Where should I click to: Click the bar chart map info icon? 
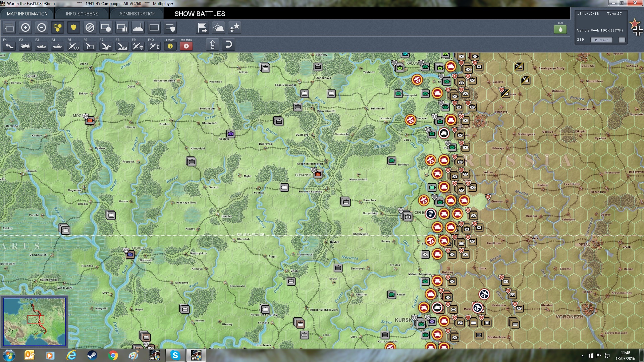coord(122,27)
